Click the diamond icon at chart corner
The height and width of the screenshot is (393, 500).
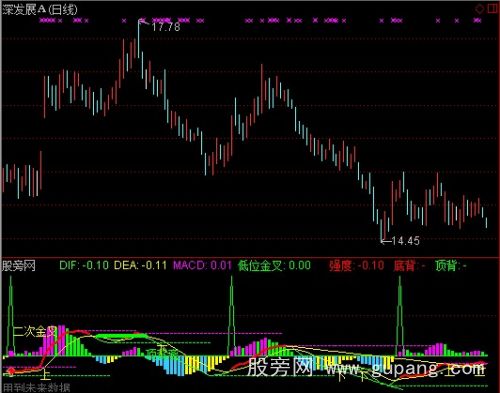[480, 9]
